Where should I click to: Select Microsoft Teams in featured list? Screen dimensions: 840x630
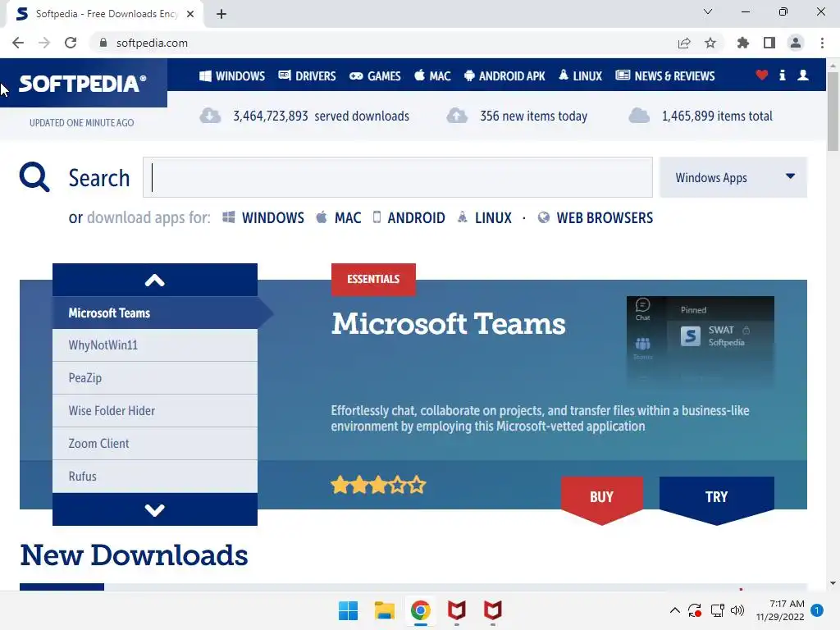(155, 313)
